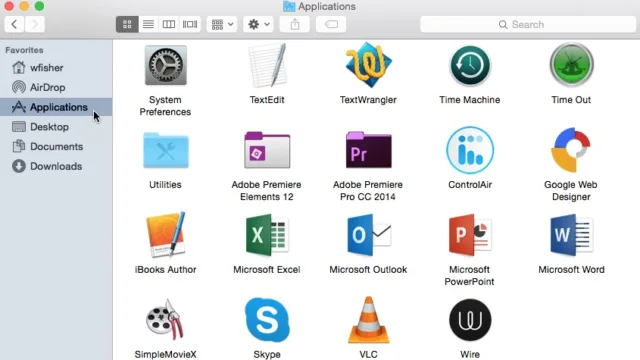Switch to list view mode

(148, 24)
